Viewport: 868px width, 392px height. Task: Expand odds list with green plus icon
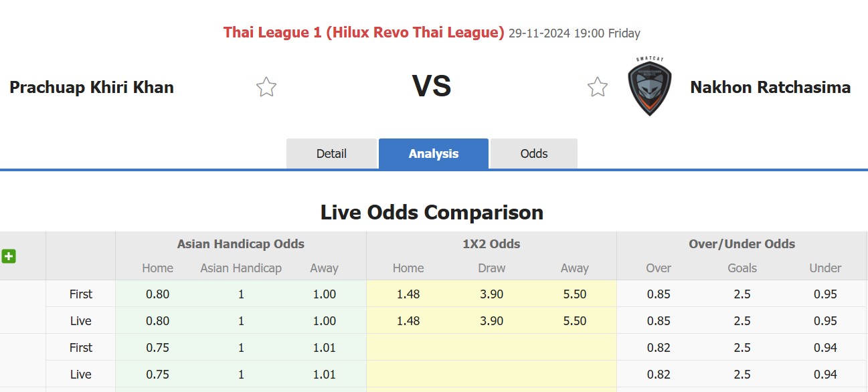pyautogui.click(x=9, y=256)
